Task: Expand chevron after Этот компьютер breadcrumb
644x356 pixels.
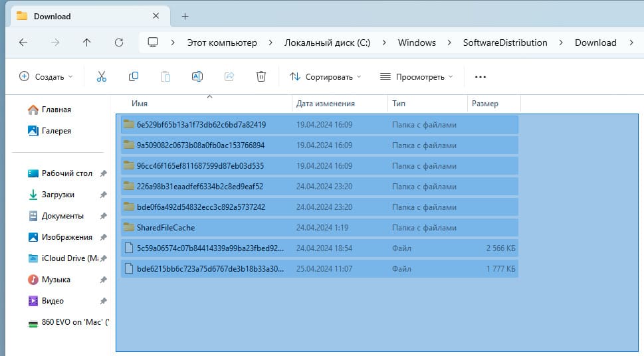Action: [x=270, y=43]
